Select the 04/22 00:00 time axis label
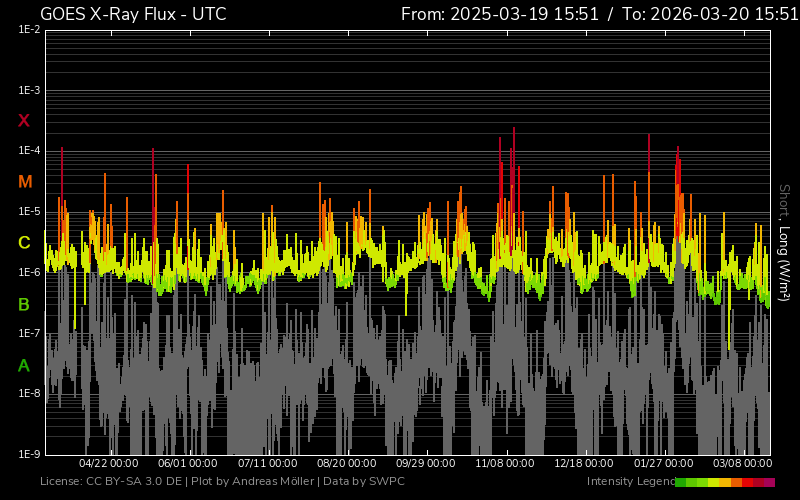This screenshot has width=800, height=500. 108,464
